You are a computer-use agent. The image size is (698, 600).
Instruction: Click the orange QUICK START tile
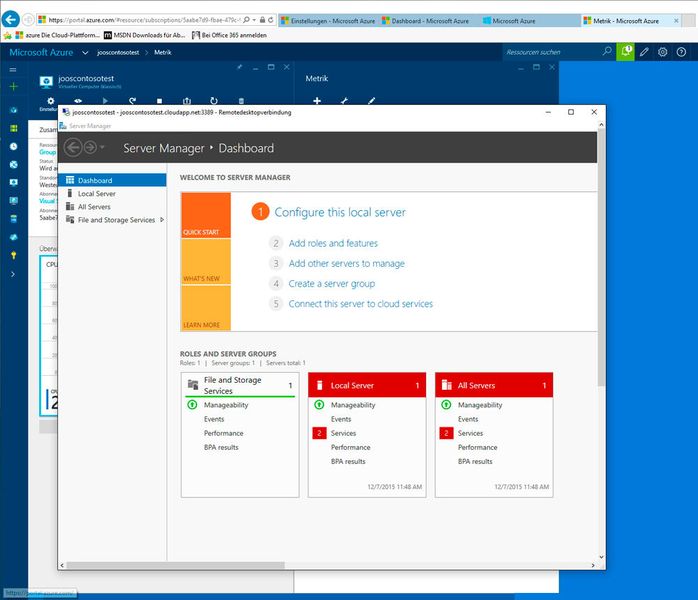pos(206,215)
